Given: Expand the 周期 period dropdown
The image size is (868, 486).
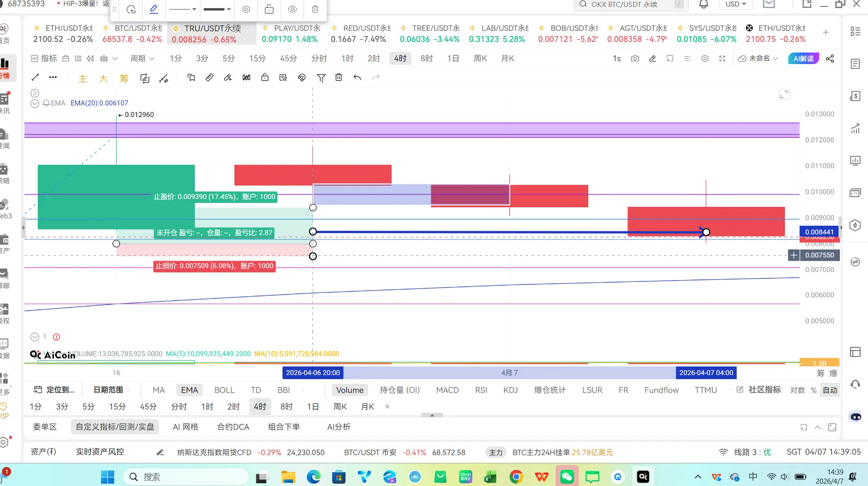Looking at the screenshot, I should pyautogui.click(x=142, y=59).
